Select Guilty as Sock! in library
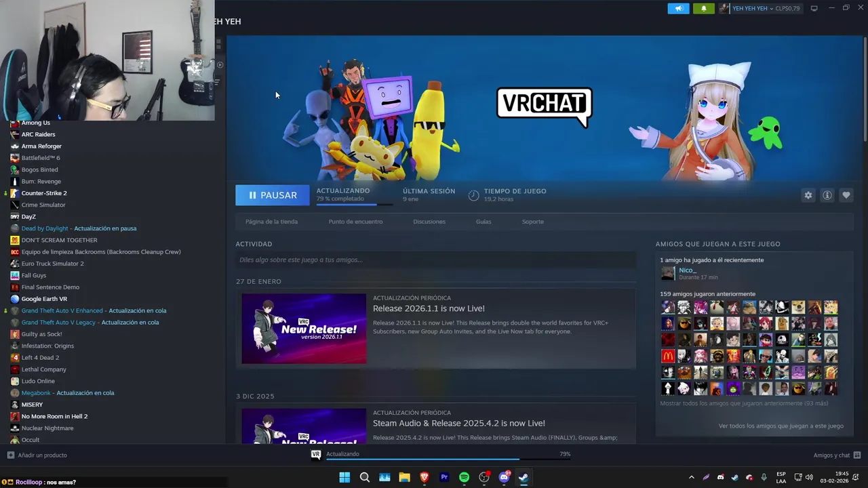868x488 pixels. click(x=41, y=334)
